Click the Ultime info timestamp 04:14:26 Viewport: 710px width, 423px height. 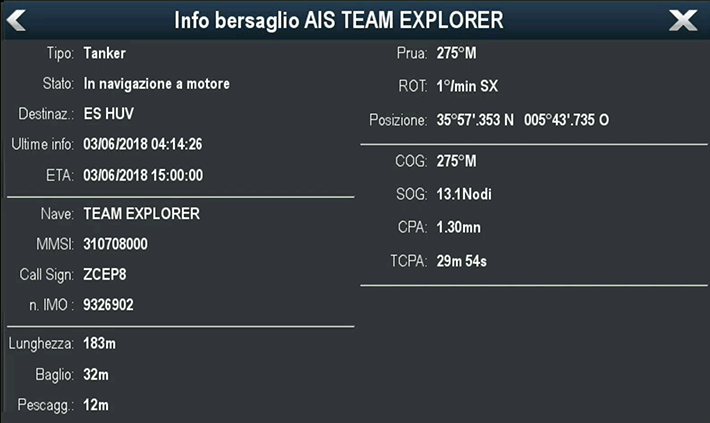pyautogui.click(x=143, y=144)
